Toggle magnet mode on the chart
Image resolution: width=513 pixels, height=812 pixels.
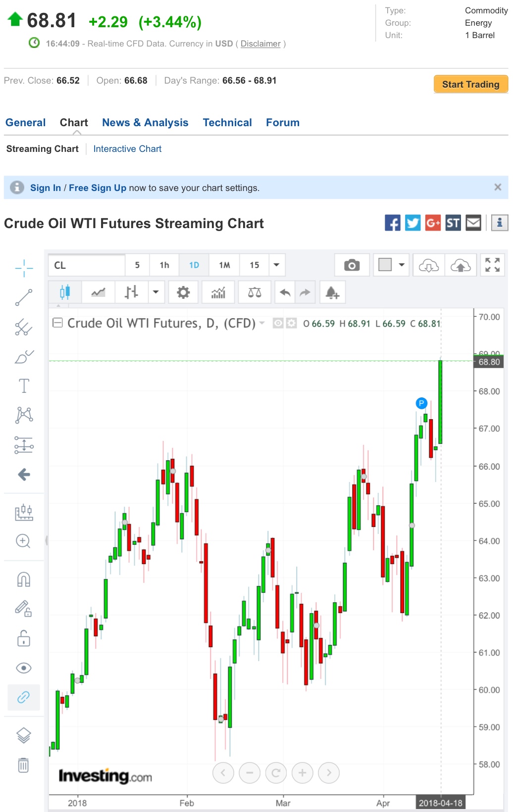[x=24, y=579]
